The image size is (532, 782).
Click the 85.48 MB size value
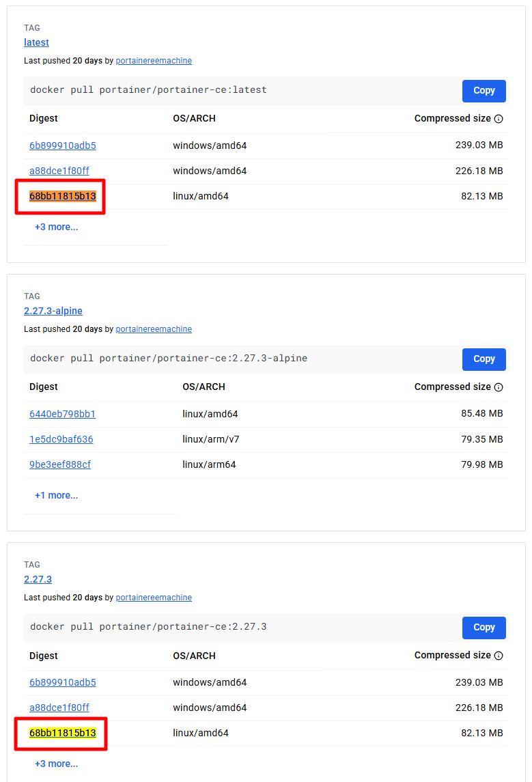(x=482, y=413)
